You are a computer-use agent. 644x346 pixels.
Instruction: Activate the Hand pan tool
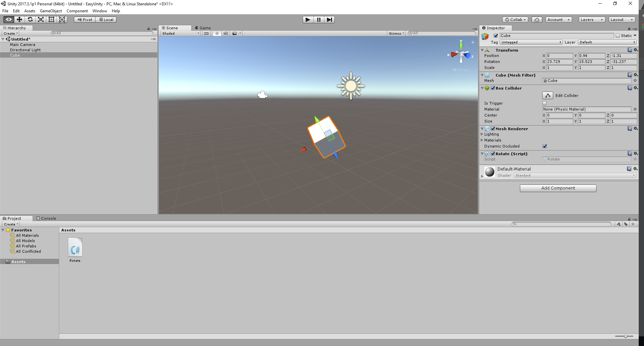tap(8, 20)
